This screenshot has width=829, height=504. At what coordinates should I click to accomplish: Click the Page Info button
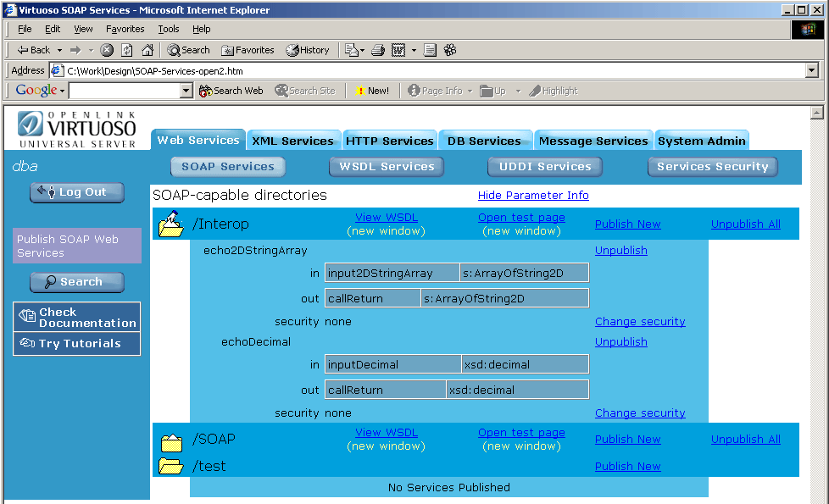tap(436, 91)
